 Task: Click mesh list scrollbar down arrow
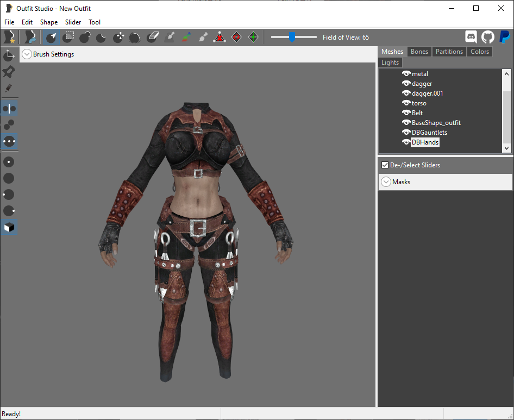pos(506,148)
